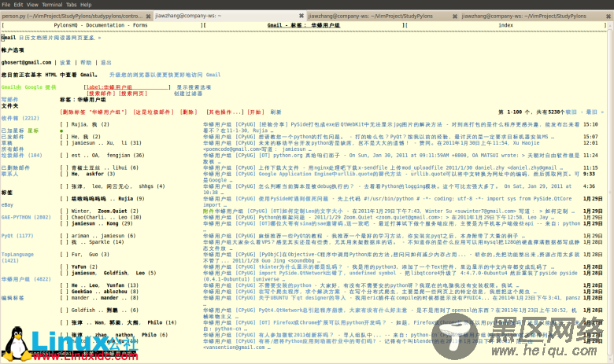The image size is (614, 364).
Task: Check the est .. OA, fengjian (36) row
Action: coord(65,156)
